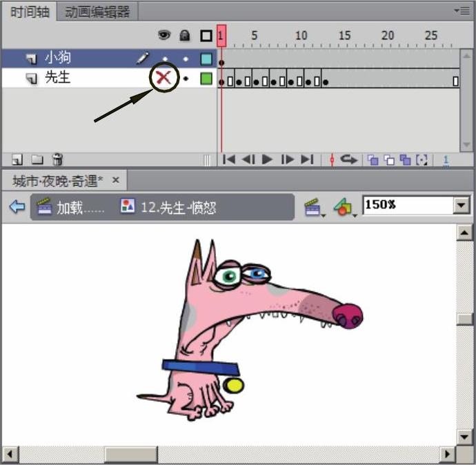Image resolution: width=476 pixels, height=465 pixels.
Task: Toggle the loop playback button
Action: click(x=348, y=159)
